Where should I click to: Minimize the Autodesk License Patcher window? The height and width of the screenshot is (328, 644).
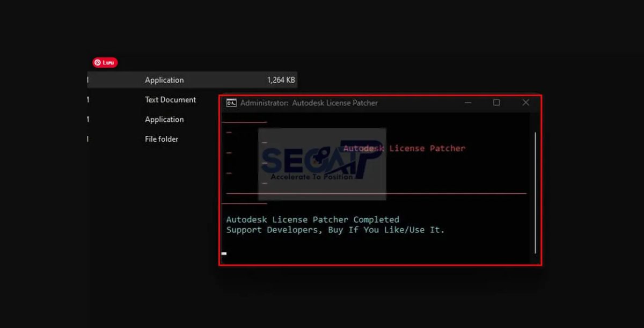click(x=468, y=103)
